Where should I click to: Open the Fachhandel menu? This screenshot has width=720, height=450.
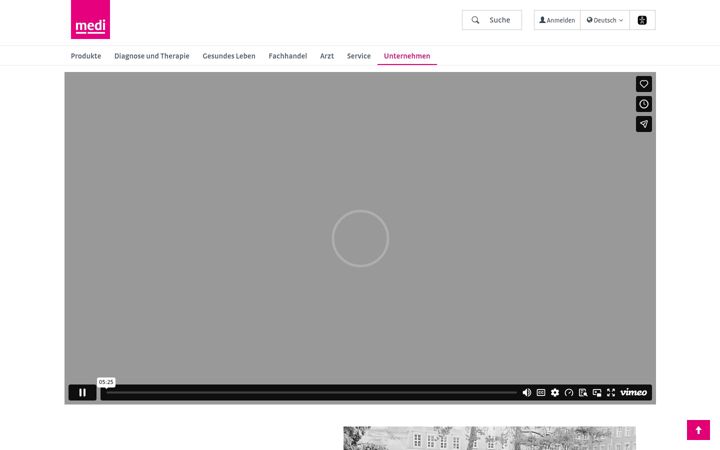click(x=287, y=56)
